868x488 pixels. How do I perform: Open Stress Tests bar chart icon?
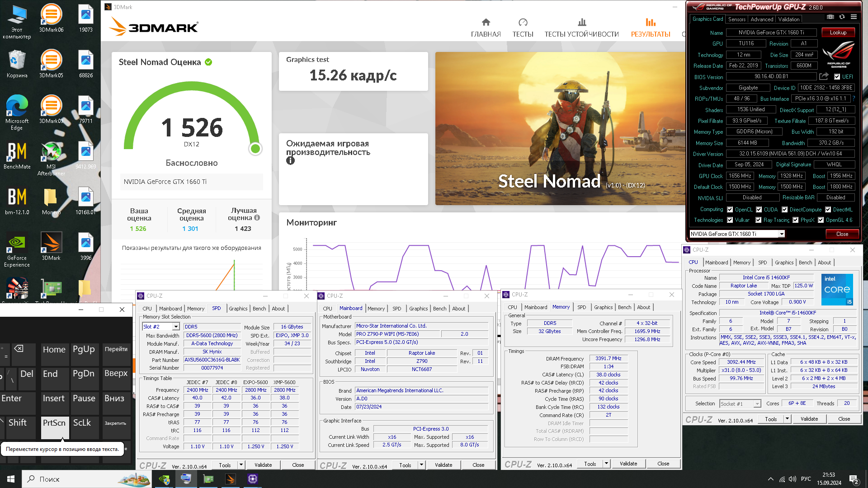coord(582,22)
